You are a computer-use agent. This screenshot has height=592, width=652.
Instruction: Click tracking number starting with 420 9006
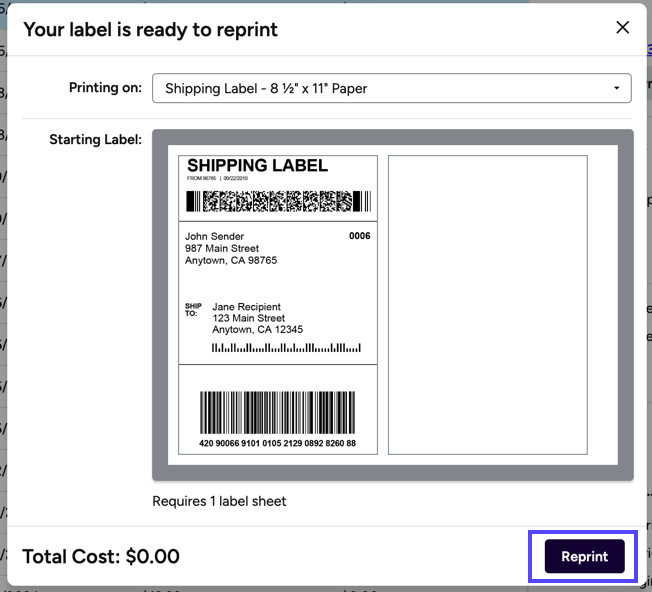tap(278, 443)
